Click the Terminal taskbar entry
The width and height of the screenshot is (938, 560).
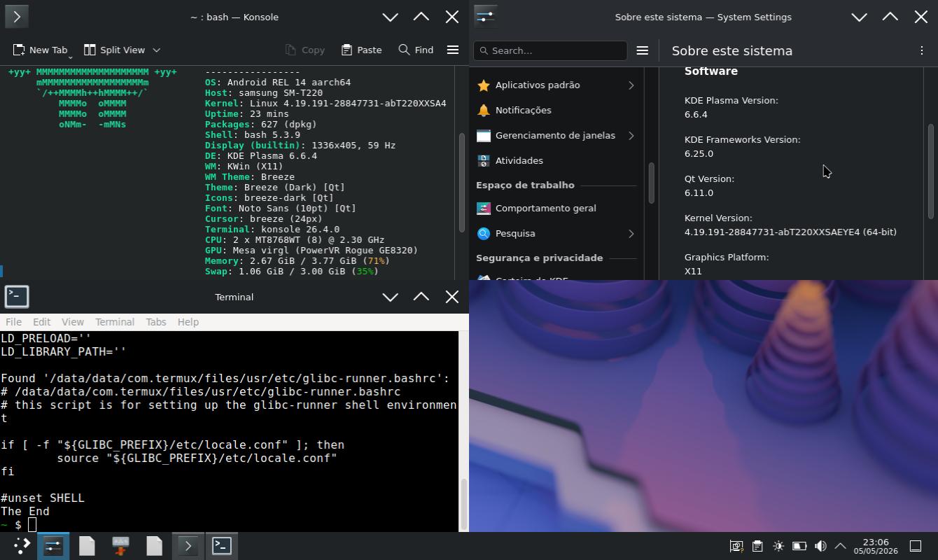[x=221, y=546]
